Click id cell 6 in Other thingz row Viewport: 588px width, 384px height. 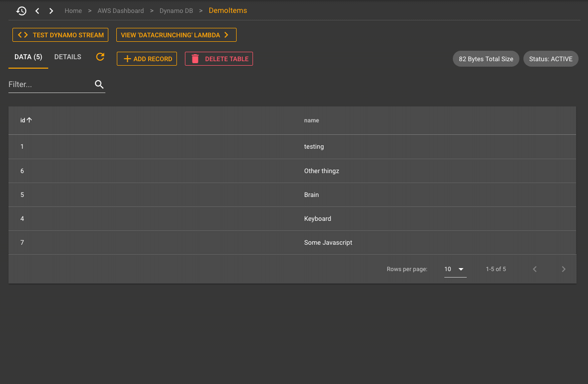pos(22,171)
